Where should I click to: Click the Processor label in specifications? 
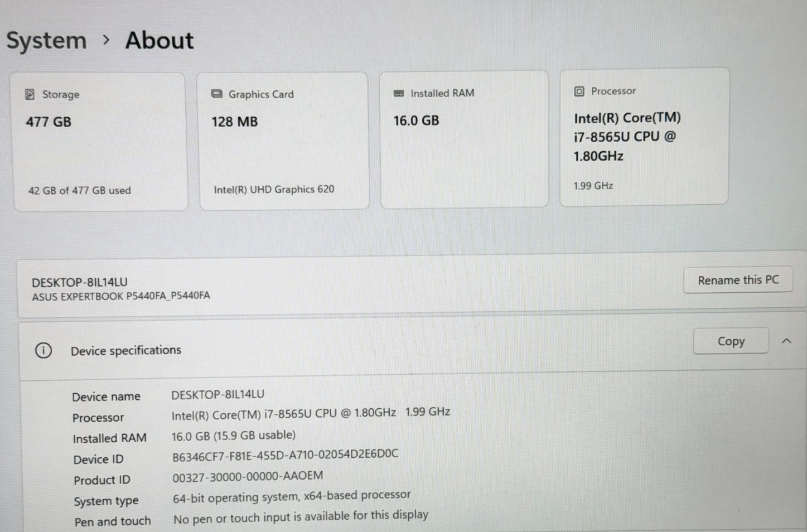[x=98, y=417]
